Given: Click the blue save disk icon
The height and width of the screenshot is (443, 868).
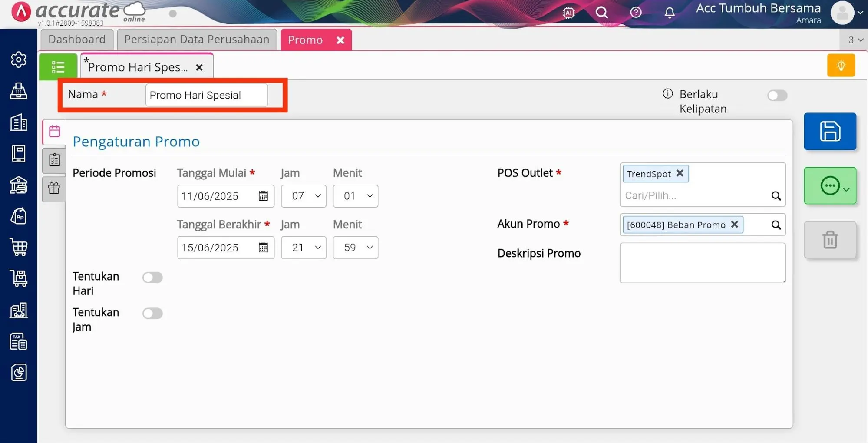Looking at the screenshot, I should [x=829, y=131].
